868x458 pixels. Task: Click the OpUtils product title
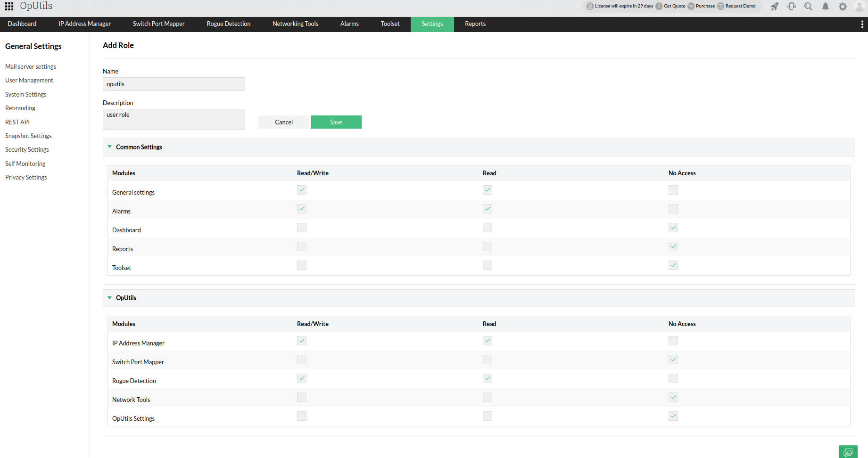click(x=36, y=6)
